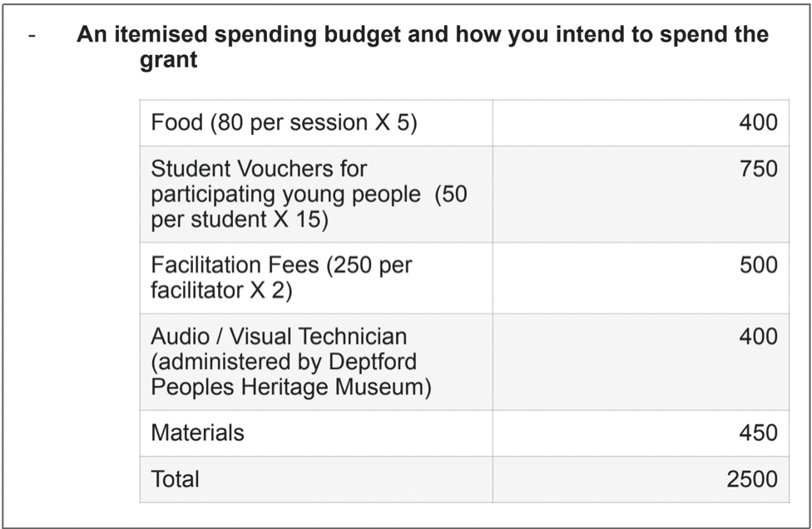812x529 pixels.
Task: Select the Materials cell
Action: coord(316,433)
